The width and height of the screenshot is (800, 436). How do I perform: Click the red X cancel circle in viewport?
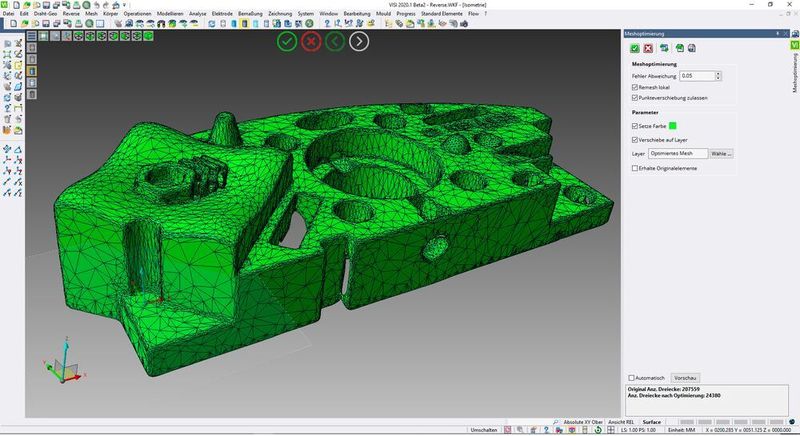point(311,41)
